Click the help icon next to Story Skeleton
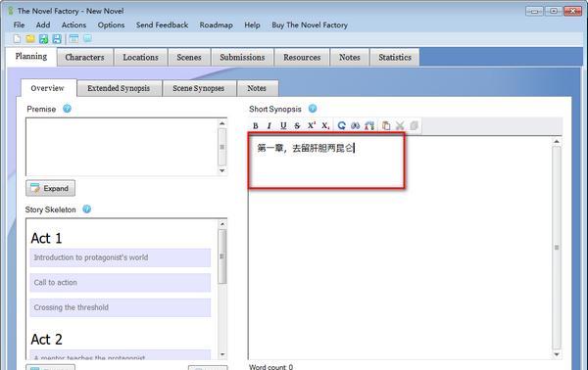 (x=86, y=208)
